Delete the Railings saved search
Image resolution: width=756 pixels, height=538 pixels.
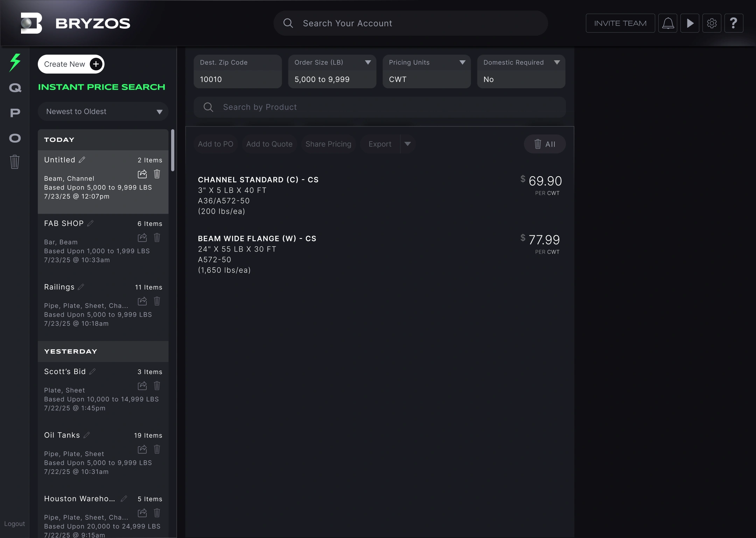[157, 301]
